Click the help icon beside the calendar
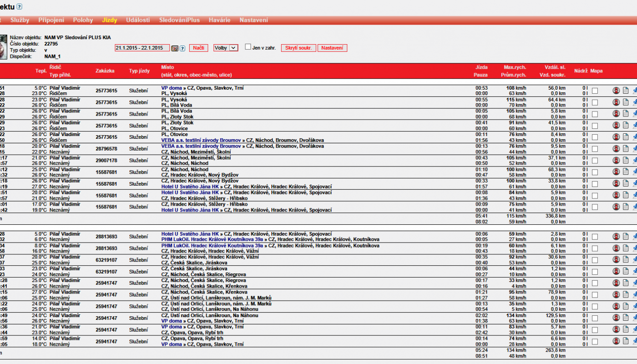Image resolution: width=637 pixels, height=364 pixels. pos(182,48)
